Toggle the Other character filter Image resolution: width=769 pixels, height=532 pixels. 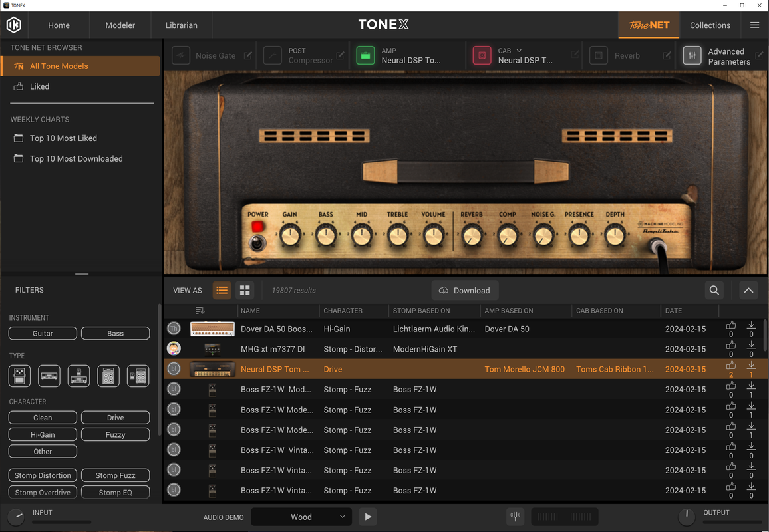point(43,451)
